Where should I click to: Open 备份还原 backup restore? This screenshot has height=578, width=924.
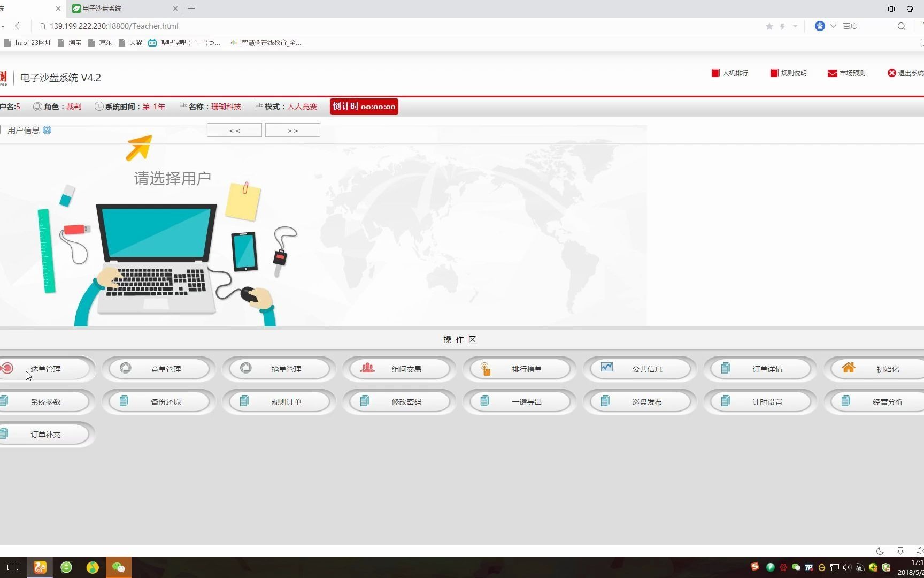[159, 402]
